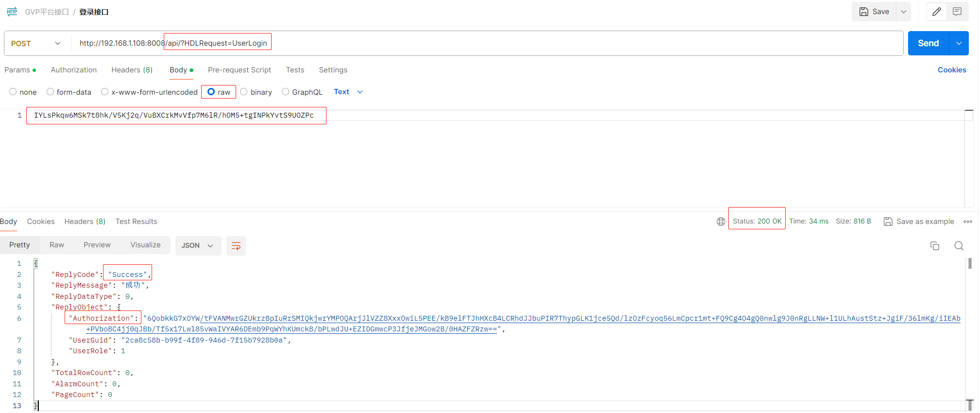Open the comments icon

[x=957, y=12]
